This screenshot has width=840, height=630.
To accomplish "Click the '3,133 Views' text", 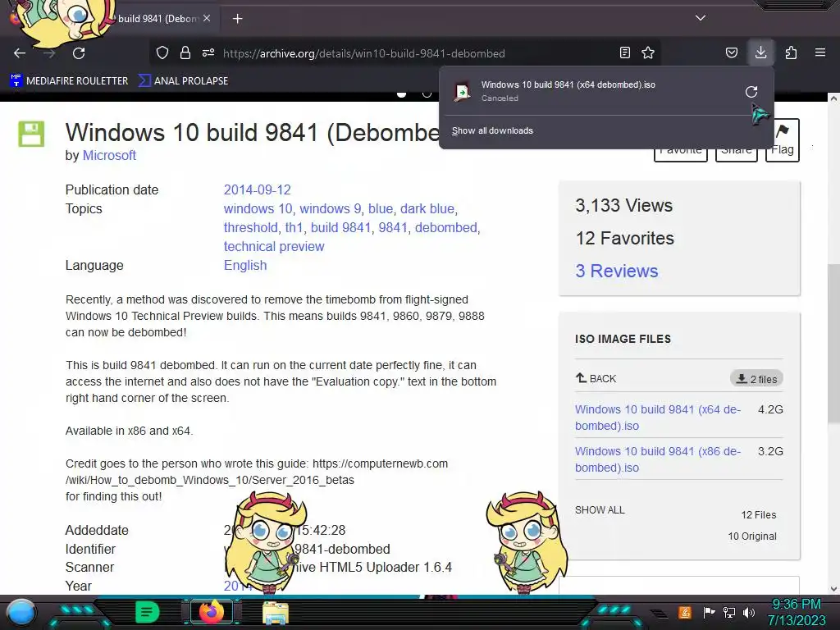I will [x=624, y=205].
